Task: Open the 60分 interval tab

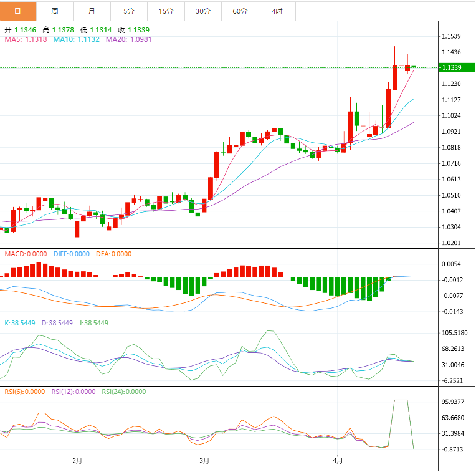Action: (x=240, y=11)
